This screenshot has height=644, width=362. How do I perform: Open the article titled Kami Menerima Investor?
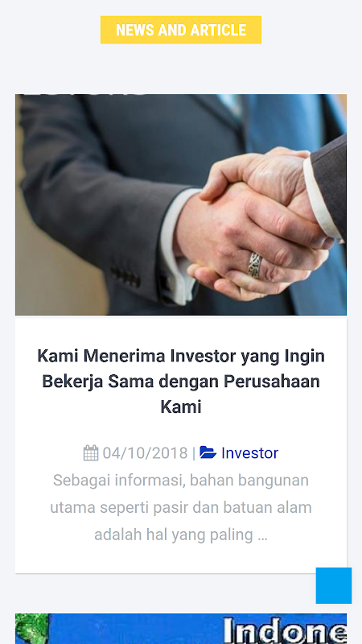(x=181, y=381)
